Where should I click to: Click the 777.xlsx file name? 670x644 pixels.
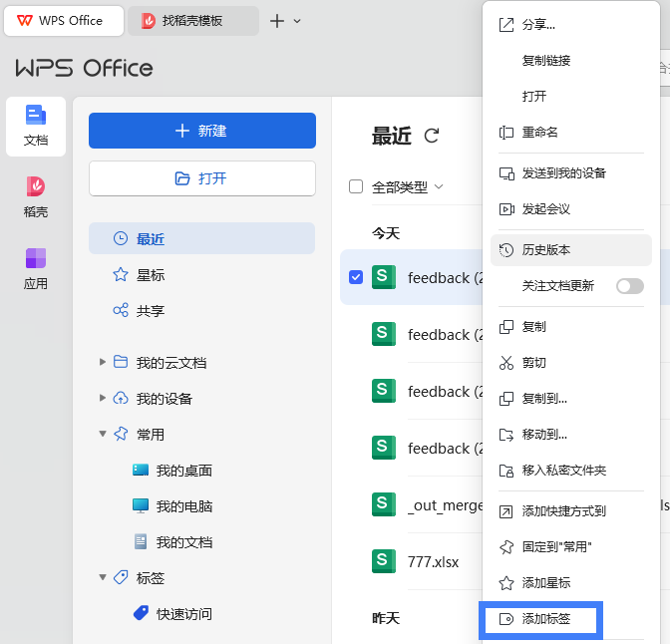point(433,562)
